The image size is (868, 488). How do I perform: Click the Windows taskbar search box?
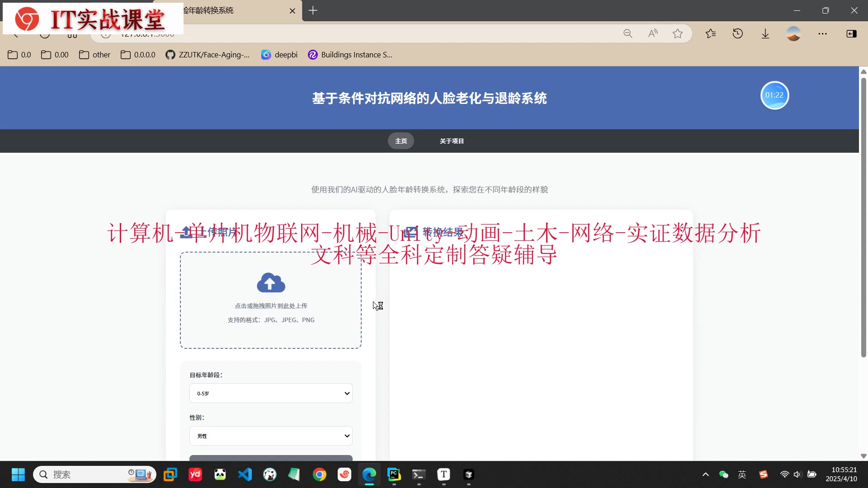point(86,474)
